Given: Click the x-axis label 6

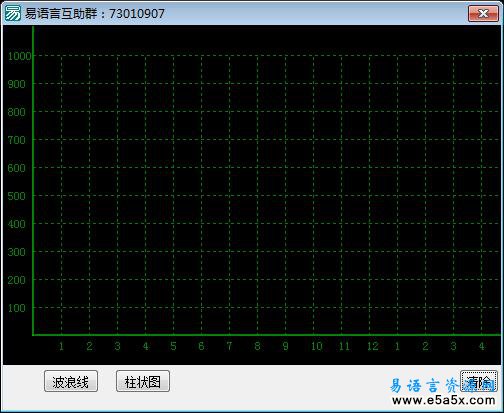Looking at the screenshot, I should coord(201,346).
